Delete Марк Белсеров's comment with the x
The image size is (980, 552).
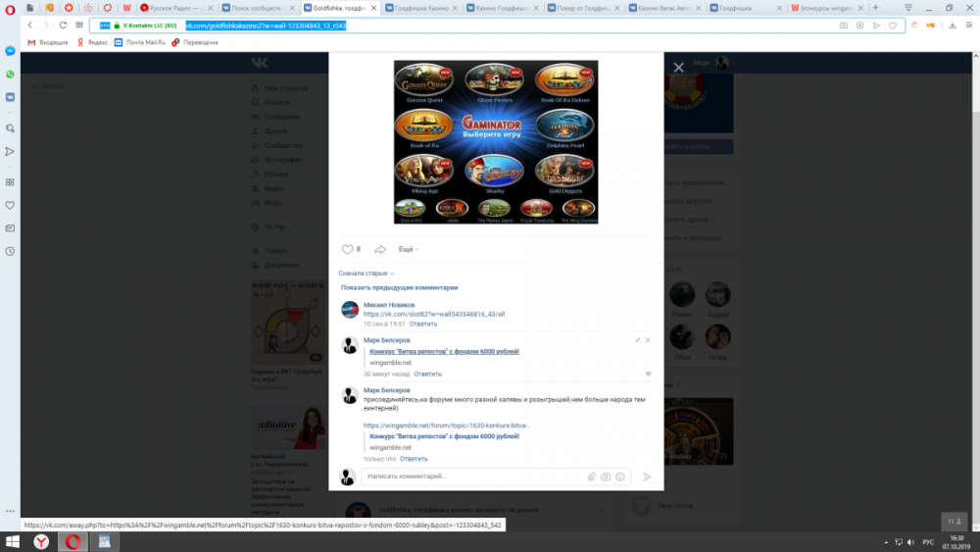(x=648, y=340)
